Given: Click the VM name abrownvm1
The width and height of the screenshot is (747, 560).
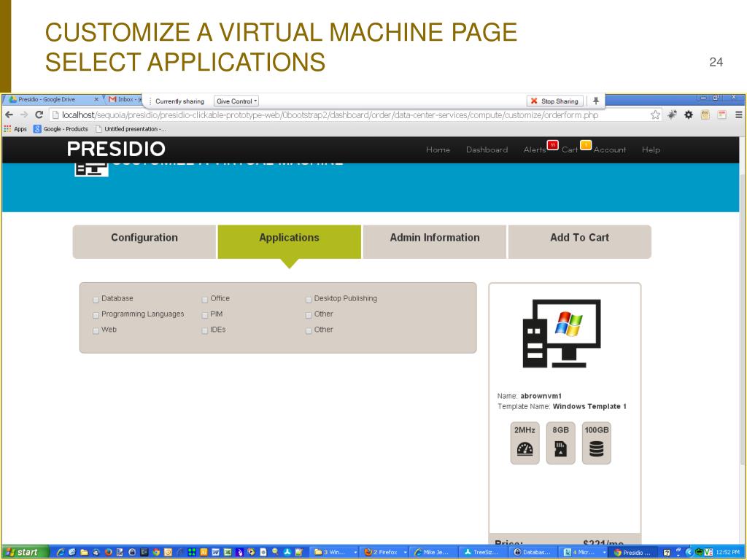Looking at the screenshot, I should 541,396.
